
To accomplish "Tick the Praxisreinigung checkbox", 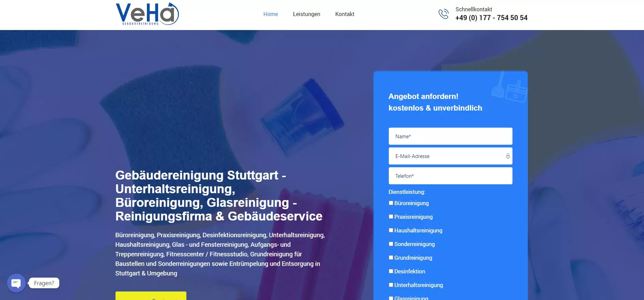I will click(391, 217).
